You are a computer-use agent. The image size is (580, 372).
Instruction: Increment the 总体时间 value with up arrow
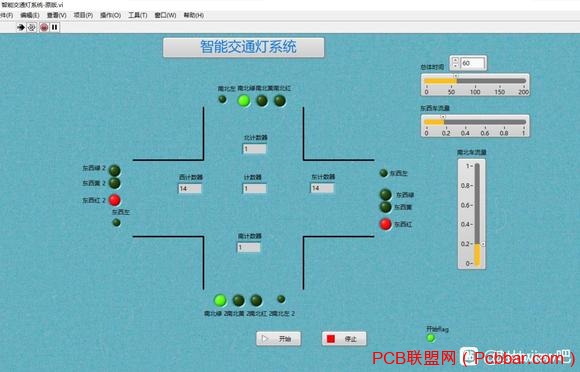(x=455, y=60)
